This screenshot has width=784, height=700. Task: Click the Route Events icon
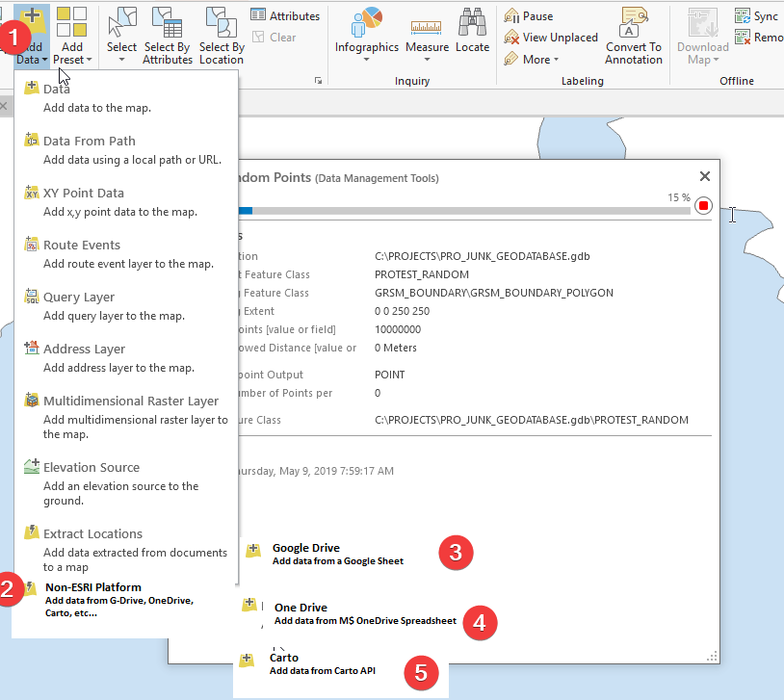(32, 244)
